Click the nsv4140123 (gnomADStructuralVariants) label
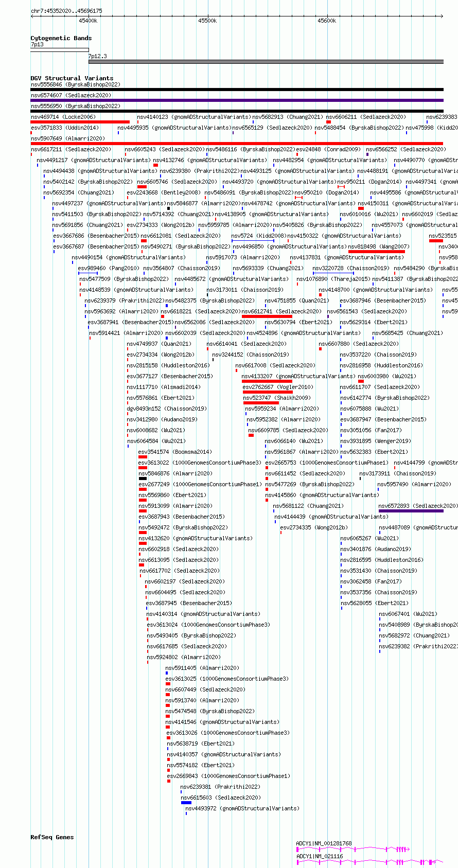 pyautogui.click(x=194, y=117)
